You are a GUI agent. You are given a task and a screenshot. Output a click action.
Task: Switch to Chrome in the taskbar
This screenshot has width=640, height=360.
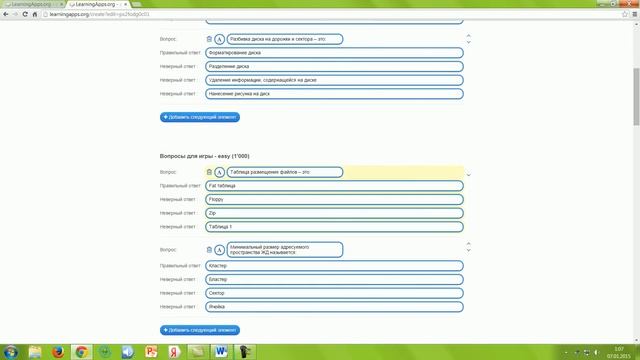click(x=82, y=352)
